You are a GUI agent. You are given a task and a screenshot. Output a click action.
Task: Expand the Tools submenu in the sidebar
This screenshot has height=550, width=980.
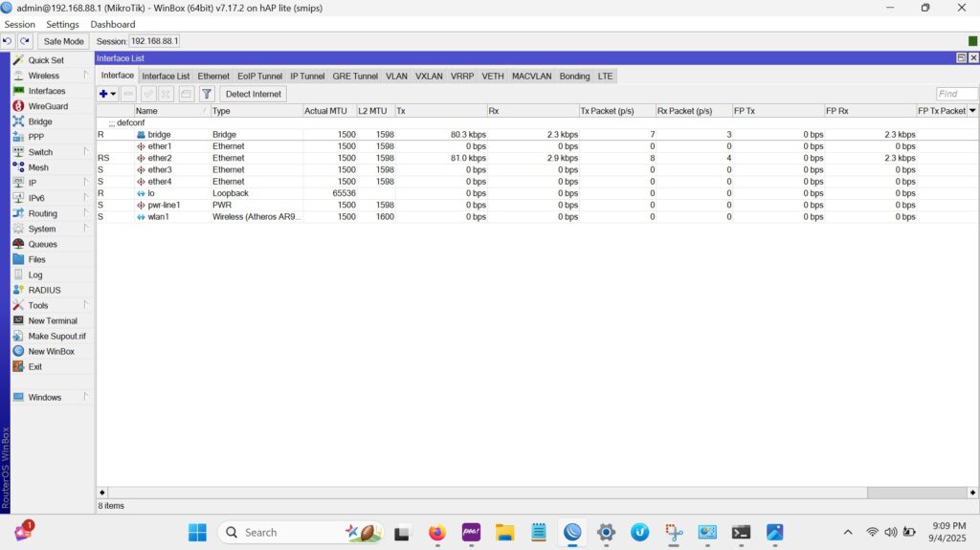point(85,305)
